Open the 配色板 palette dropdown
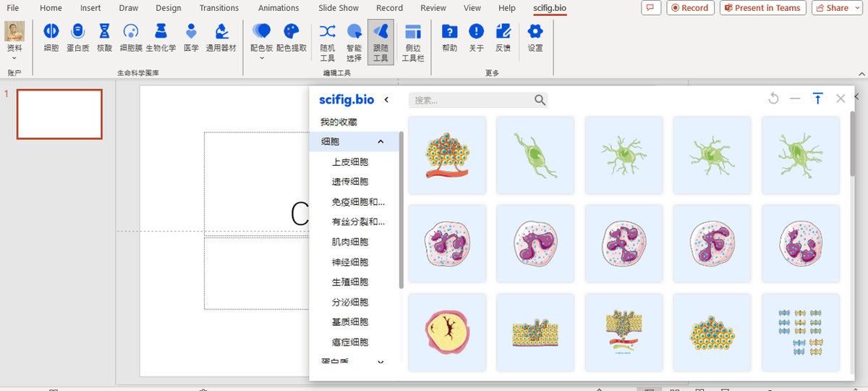 click(x=261, y=42)
